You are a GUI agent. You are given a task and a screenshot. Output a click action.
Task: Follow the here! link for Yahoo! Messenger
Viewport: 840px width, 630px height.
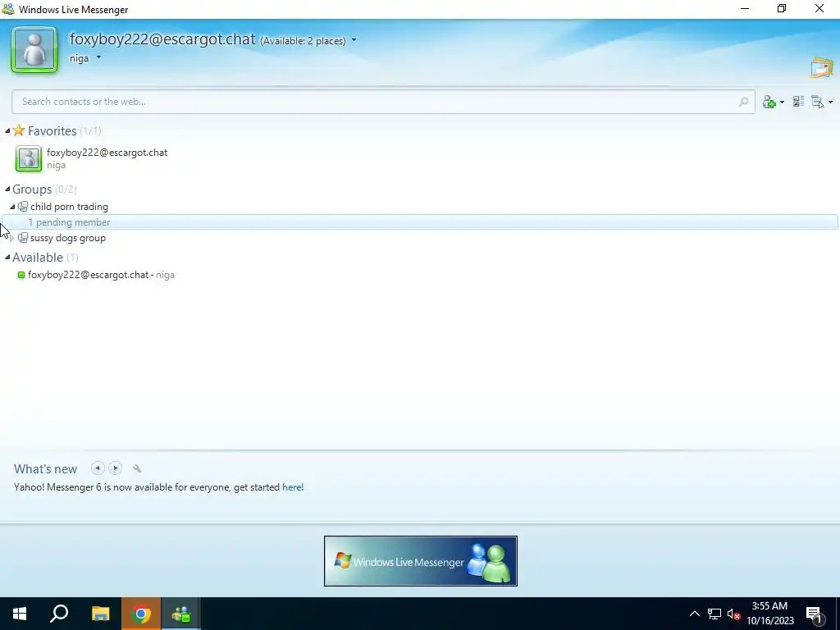point(293,487)
